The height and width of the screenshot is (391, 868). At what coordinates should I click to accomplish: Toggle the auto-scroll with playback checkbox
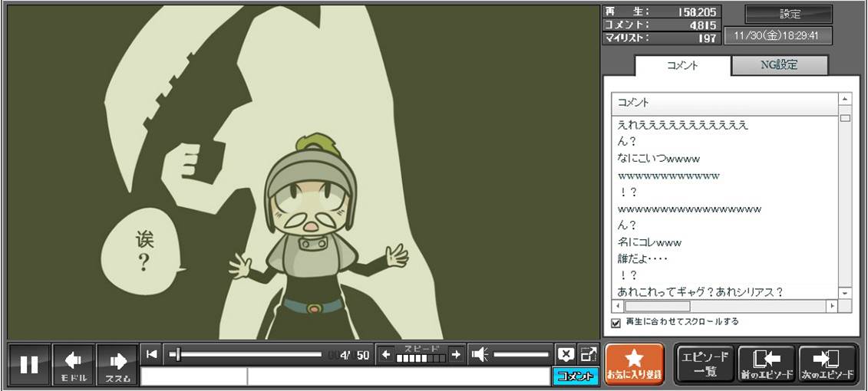coord(616,323)
